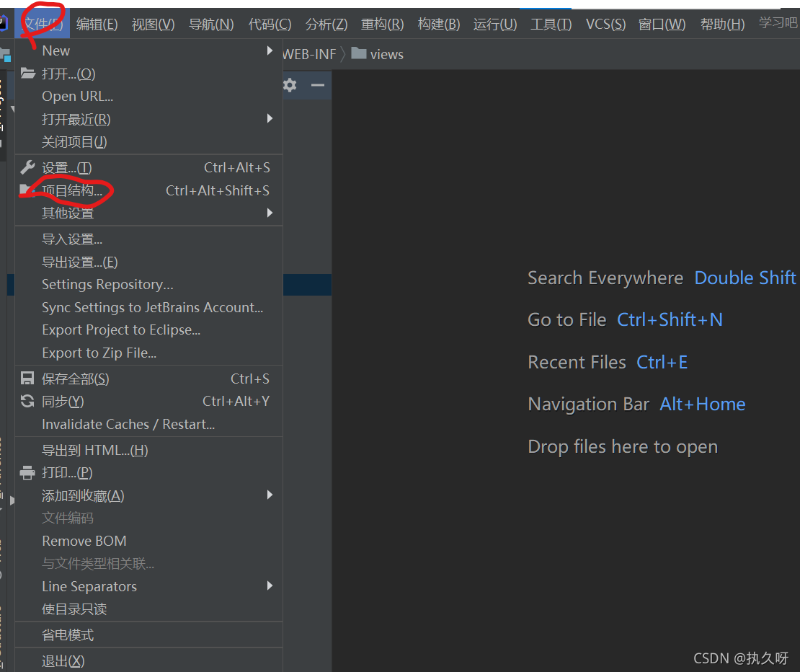This screenshot has width=800, height=672.
Task: Expand the Line Separators submenu arrow
Action: [x=270, y=585]
